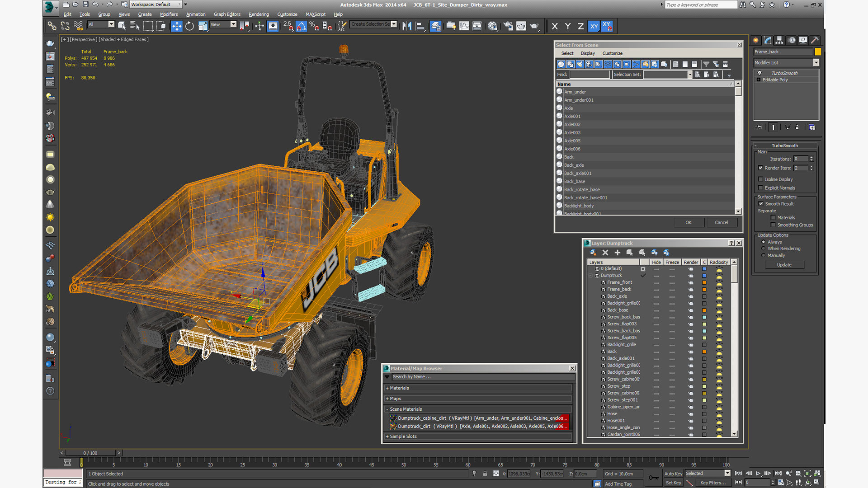Open Select by Name list tool
Viewport: 868px width, 488px height.
tap(135, 26)
